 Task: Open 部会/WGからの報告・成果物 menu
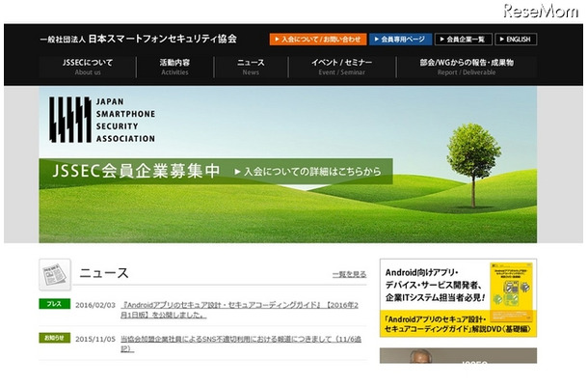click(x=467, y=67)
